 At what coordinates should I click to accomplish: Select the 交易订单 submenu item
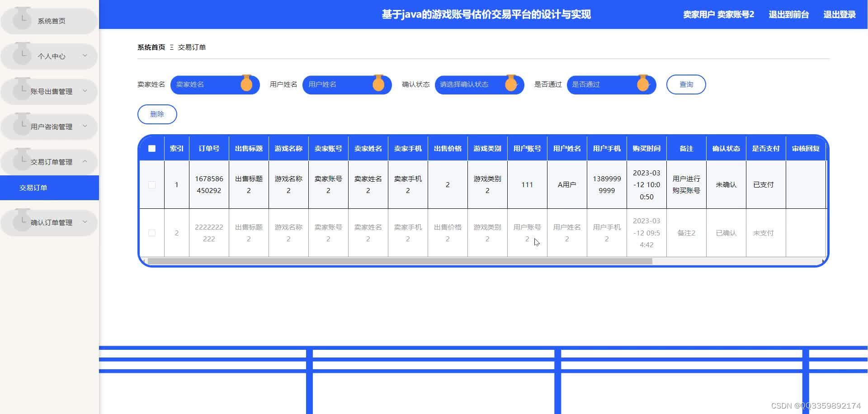49,188
